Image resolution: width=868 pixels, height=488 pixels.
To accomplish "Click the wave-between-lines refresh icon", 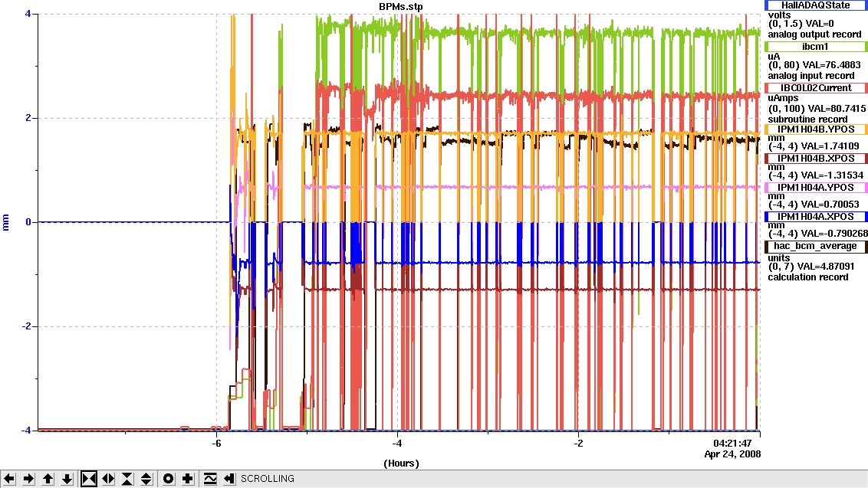I will [x=210, y=479].
